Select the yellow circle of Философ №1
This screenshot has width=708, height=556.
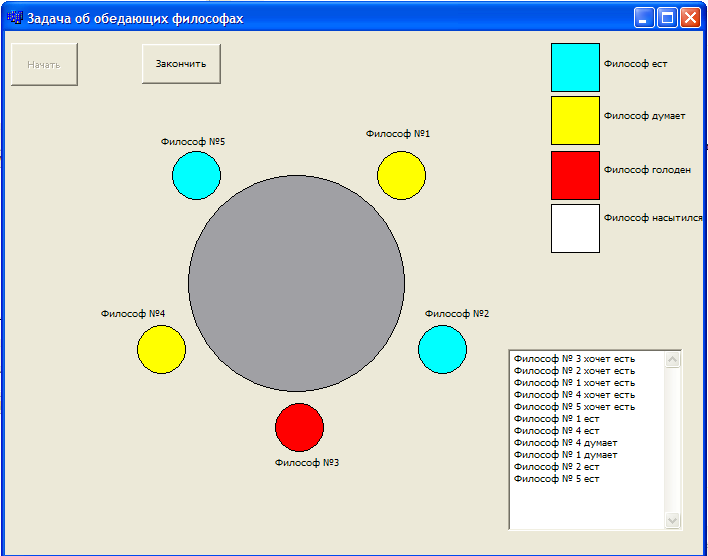click(x=401, y=175)
